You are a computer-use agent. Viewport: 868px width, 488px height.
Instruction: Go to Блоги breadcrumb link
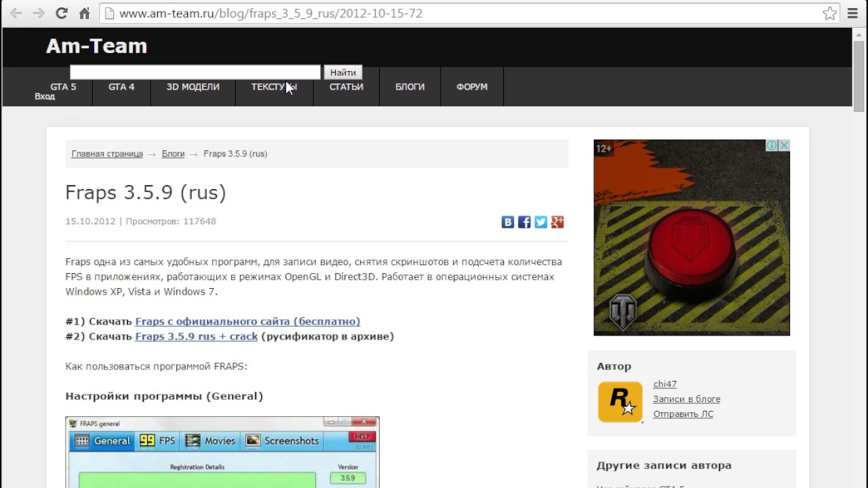[173, 154]
